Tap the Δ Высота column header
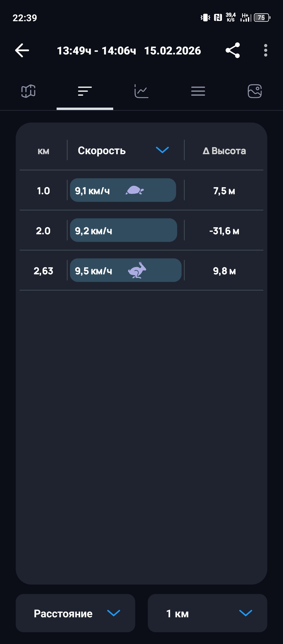The width and height of the screenshot is (283, 644). click(224, 151)
